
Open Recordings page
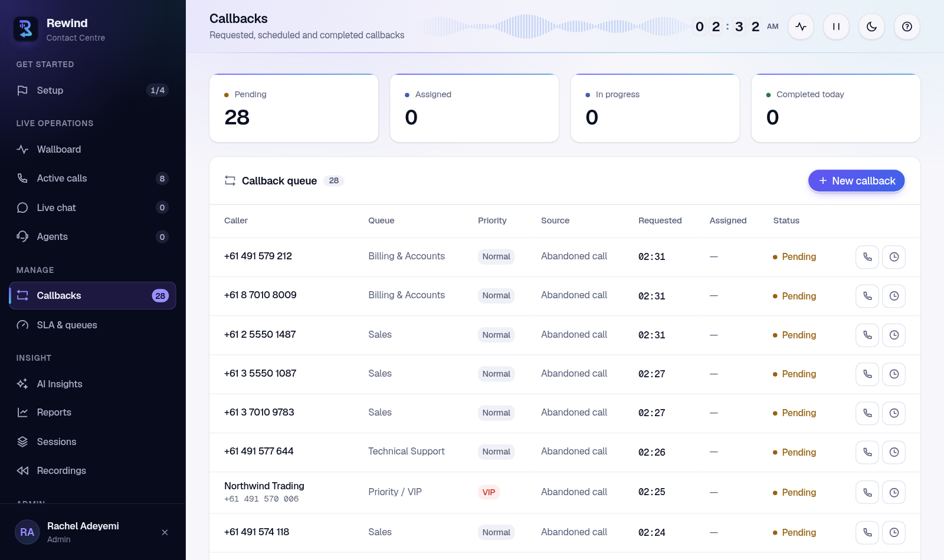(x=93, y=470)
